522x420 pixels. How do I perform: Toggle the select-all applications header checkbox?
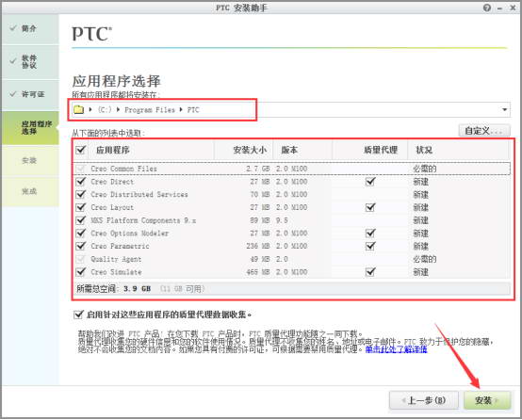81,150
